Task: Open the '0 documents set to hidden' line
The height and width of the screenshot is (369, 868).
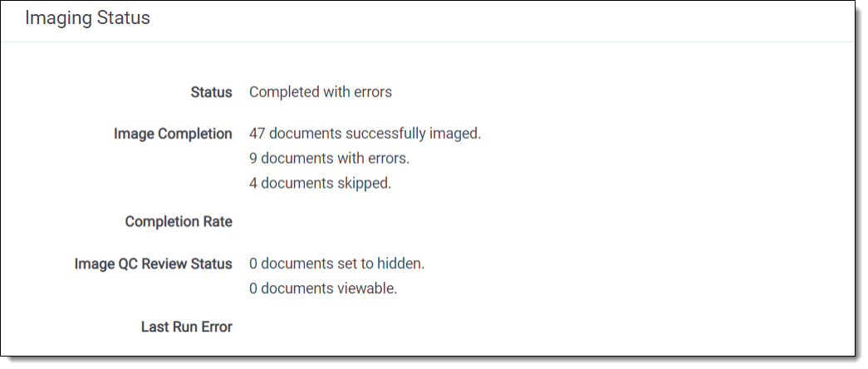Action: (336, 263)
